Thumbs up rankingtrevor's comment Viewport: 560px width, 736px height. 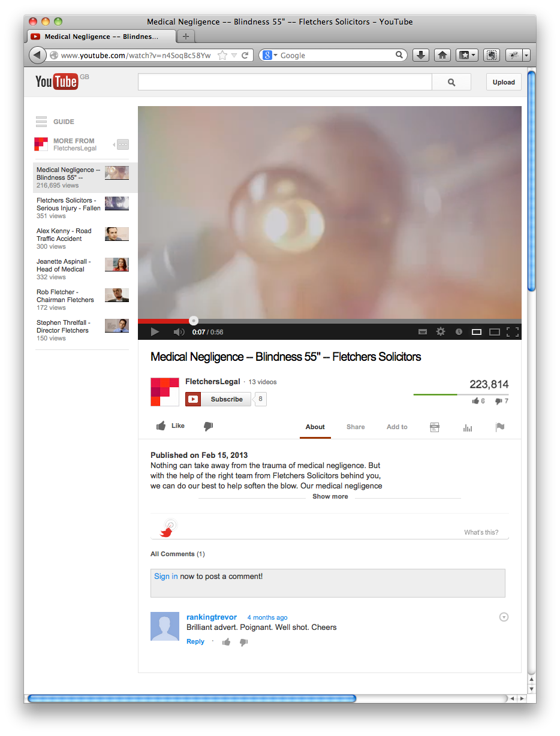tap(227, 642)
